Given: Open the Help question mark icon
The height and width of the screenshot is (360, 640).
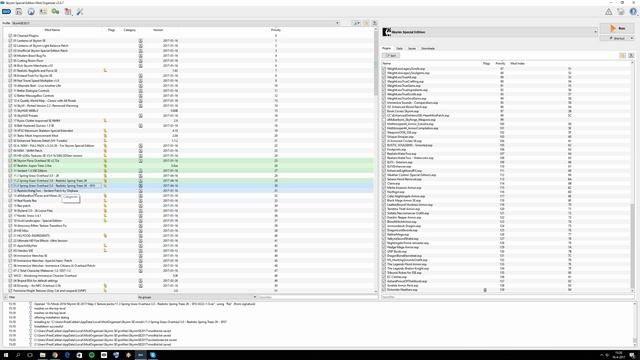Looking at the screenshot, I should pyautogui.click(x=633, y=12).
